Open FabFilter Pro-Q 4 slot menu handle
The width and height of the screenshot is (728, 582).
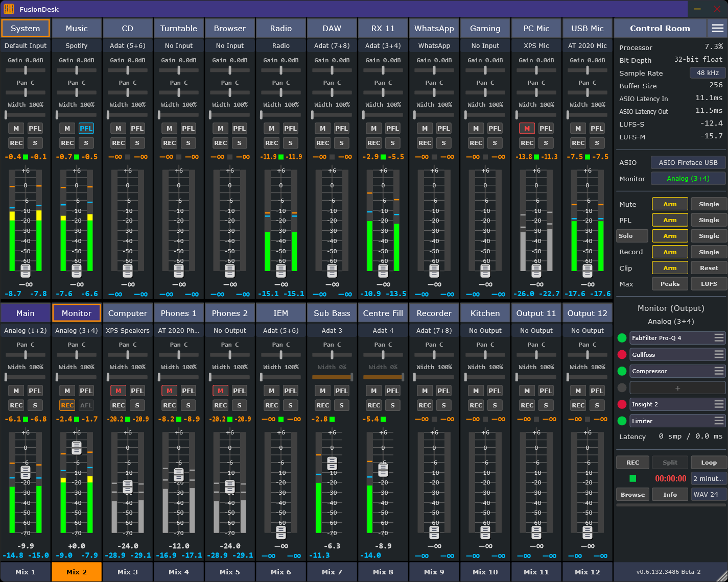[719, 338]
